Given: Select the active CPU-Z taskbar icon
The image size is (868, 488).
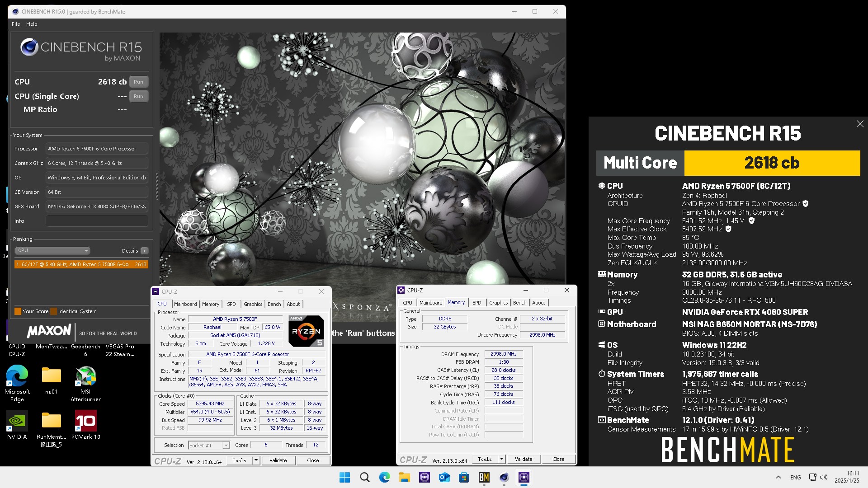Looking at the screenshot, I should [524, 477].
